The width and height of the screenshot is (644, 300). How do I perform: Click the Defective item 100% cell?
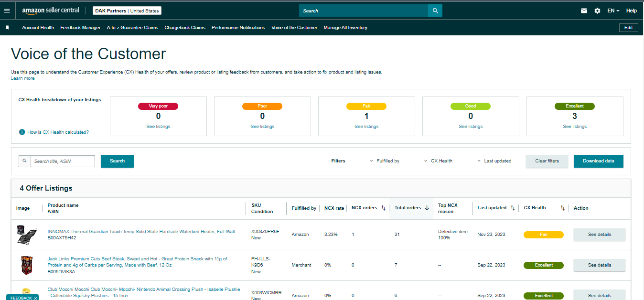[x=452, y=235]
